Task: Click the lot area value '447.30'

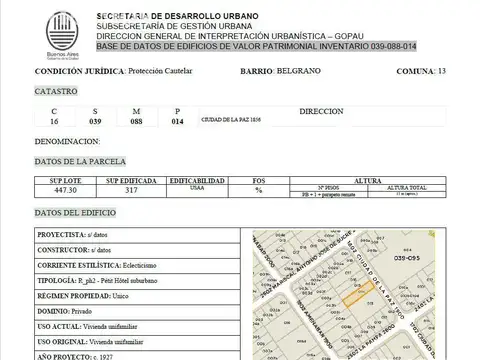Action: [x=65, y=190]
